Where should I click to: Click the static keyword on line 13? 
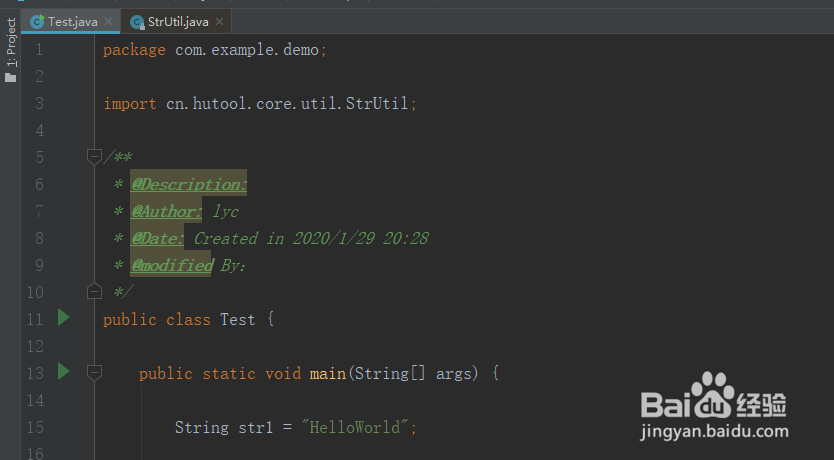tap(229, 374)
